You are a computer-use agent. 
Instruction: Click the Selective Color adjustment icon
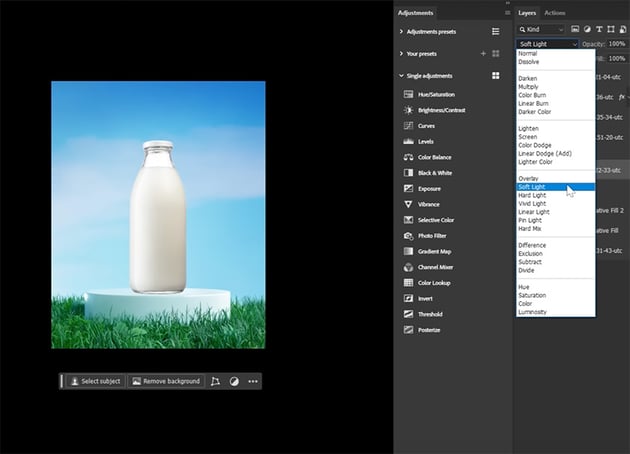[408, 220]
